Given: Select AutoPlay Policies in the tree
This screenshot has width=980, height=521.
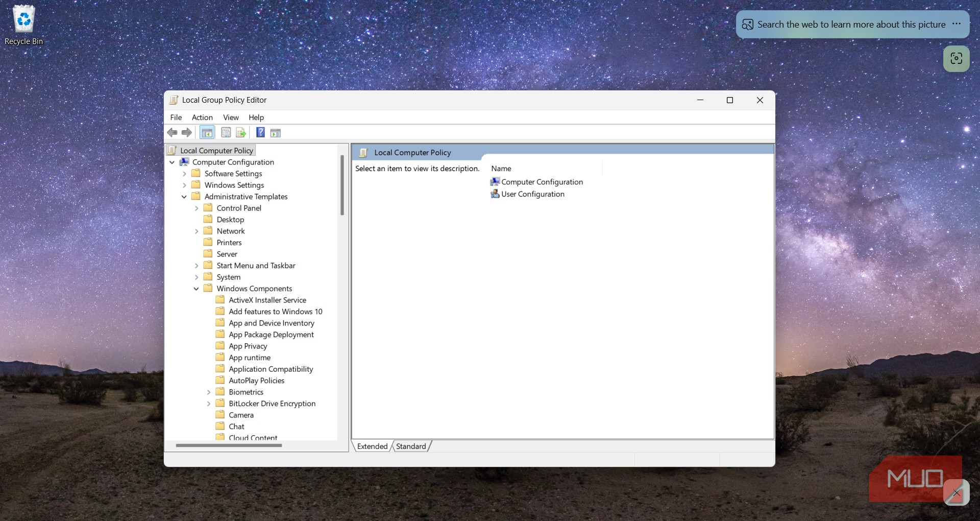Looking at the screenshot, I should pyautogui.click(x=256, y=381).
